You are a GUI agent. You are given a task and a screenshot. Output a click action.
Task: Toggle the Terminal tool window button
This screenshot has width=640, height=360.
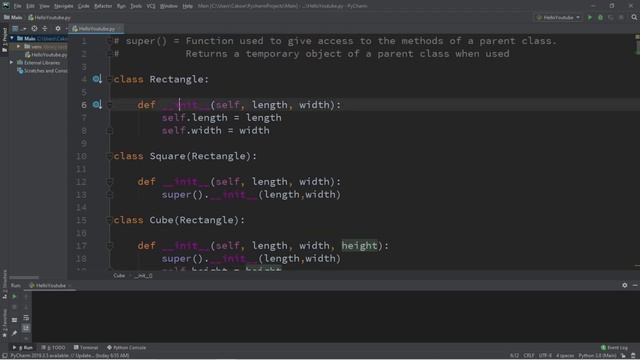tap(86, 348)
